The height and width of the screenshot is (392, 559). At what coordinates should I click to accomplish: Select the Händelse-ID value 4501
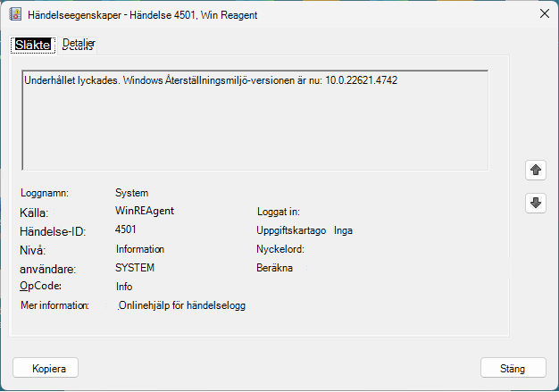click(126, 229)
